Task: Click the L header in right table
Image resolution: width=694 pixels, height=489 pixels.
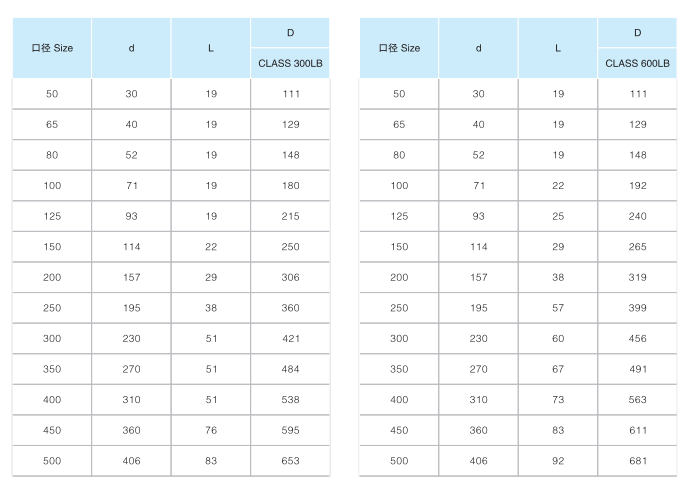Action: 558,48
